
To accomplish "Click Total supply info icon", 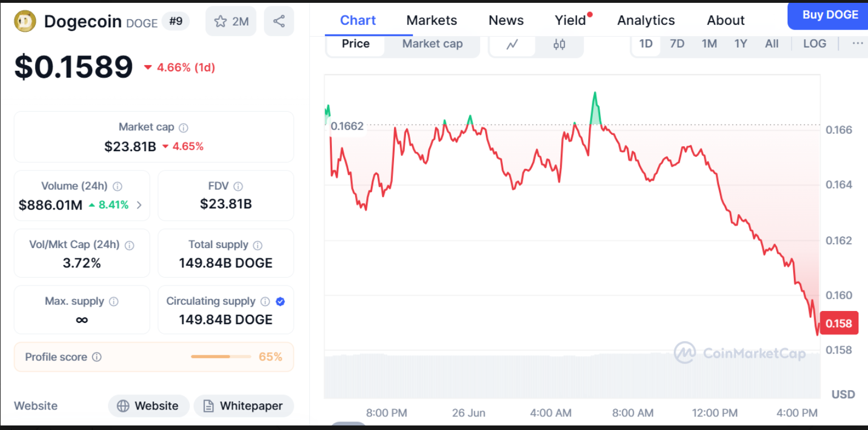I will click(258, 245).
